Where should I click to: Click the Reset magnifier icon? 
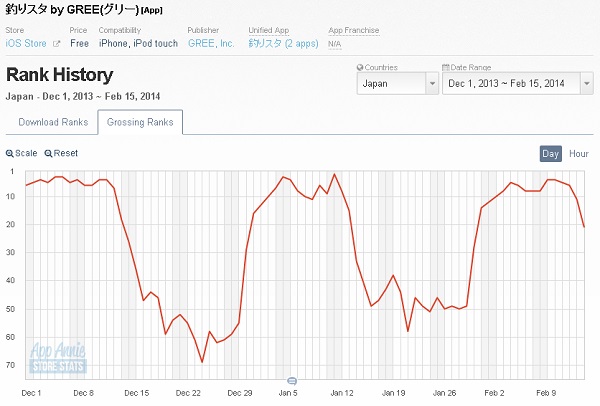pos(48,154)
